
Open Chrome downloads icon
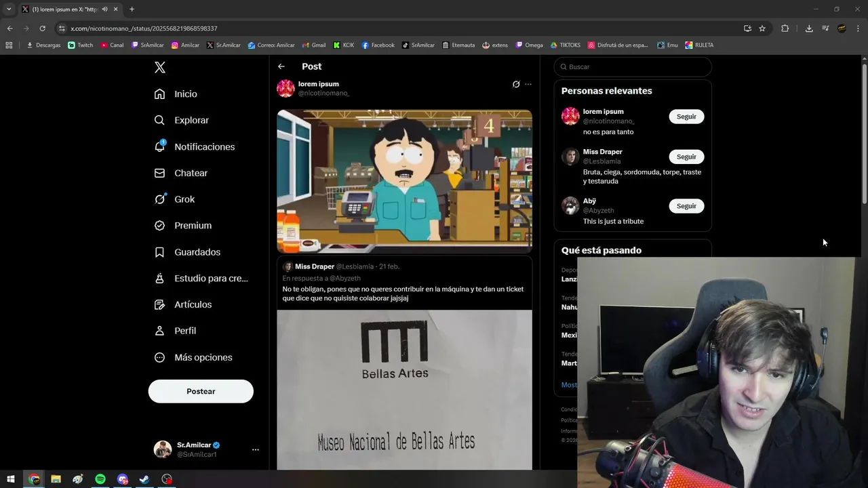click(809, 28)
